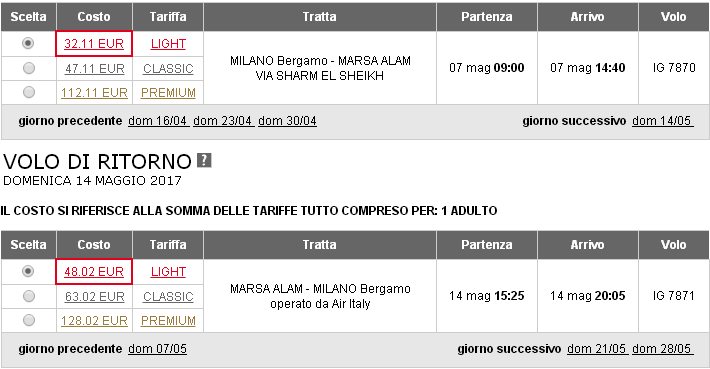Go to previous day dom 16/04
This screenshot has height=369, width=710.
click(x=158, y=121)
